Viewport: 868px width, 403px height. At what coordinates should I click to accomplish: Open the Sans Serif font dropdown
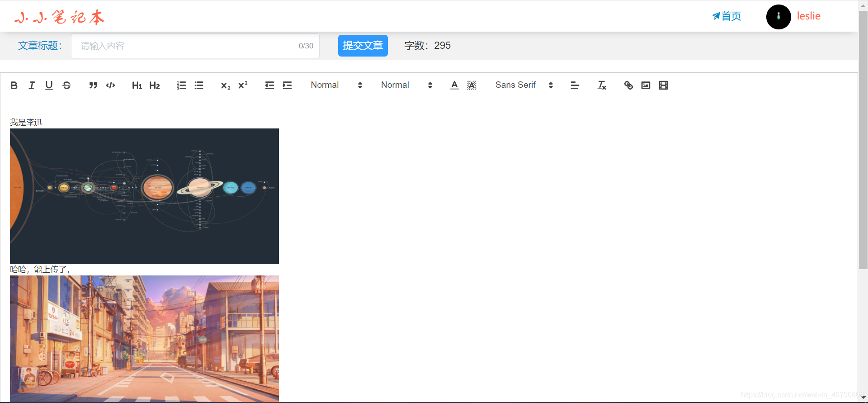tap(524, 85)
